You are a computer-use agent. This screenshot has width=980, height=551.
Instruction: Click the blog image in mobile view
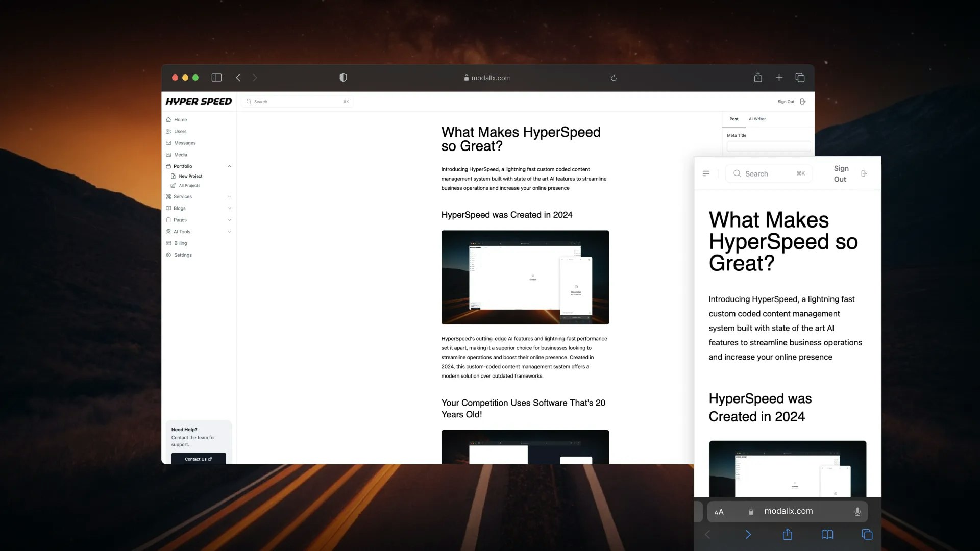tap(788, 469)
